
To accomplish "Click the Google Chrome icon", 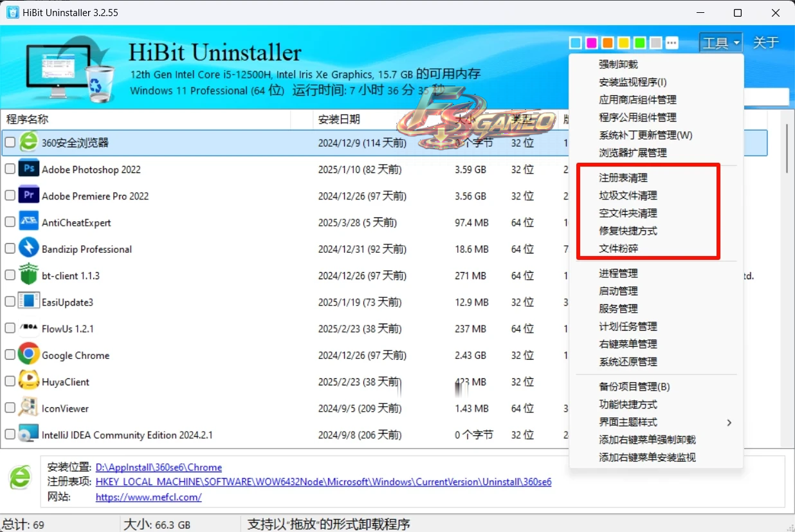I will tap(28, 354).
